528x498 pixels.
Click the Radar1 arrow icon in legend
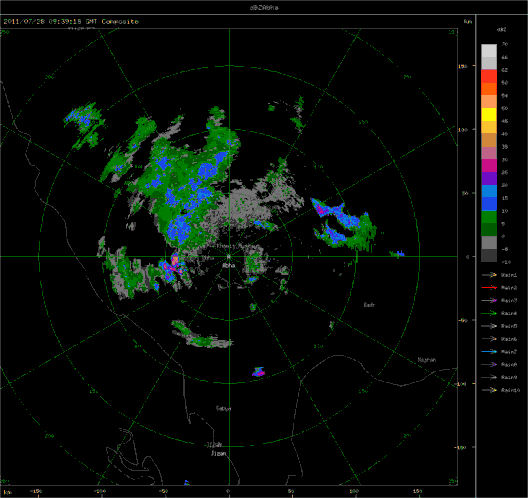[x=489, y=275]
